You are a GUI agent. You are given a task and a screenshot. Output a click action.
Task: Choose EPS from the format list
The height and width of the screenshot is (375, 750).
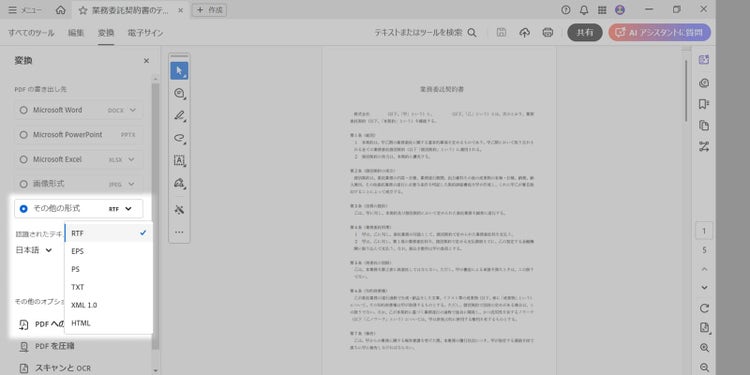[109, 251]
